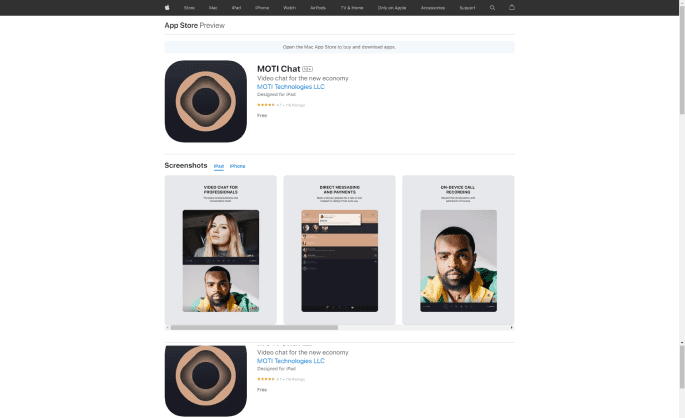Click the App Store Preview heading link

pyautogui.click(x=194, y=25)
